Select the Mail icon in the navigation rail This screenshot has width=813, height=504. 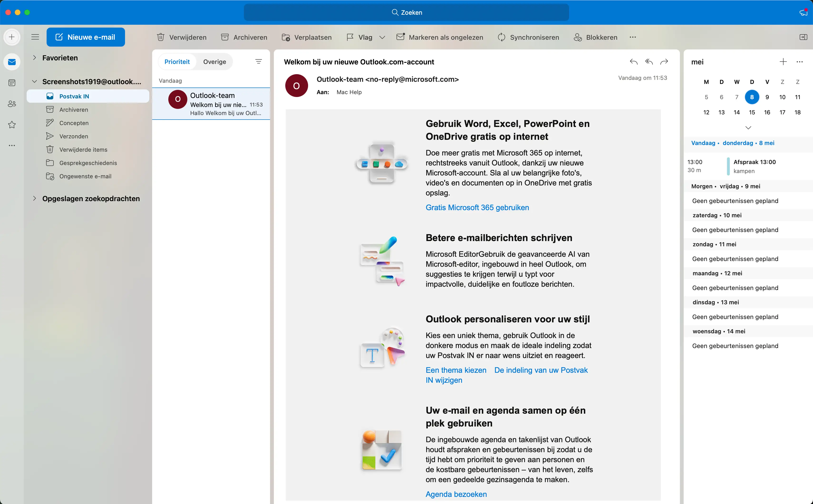(x=12, y=62)
